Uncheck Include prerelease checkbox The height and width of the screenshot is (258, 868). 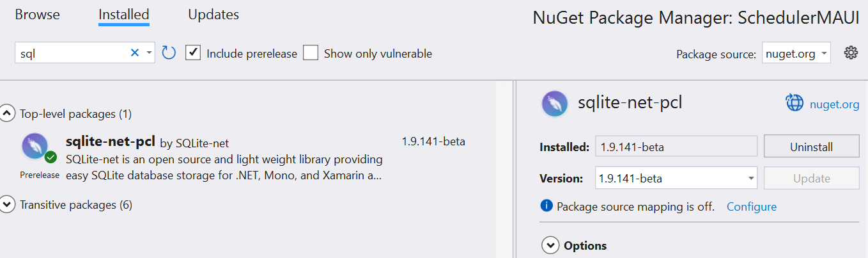(x=193, y=53)
